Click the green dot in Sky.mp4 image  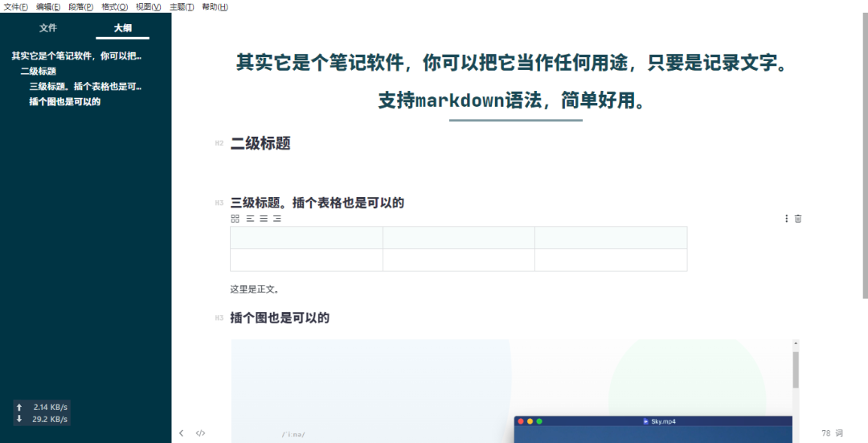[539, 421]
